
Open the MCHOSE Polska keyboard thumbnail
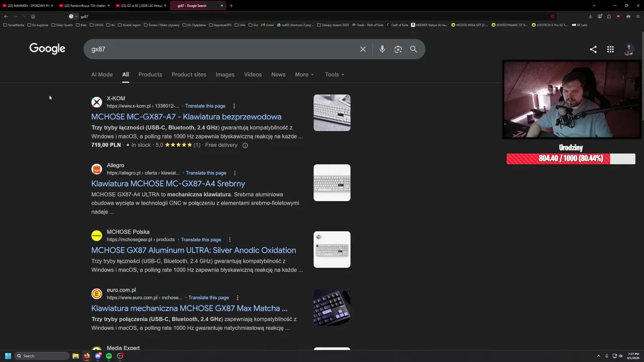332,249
